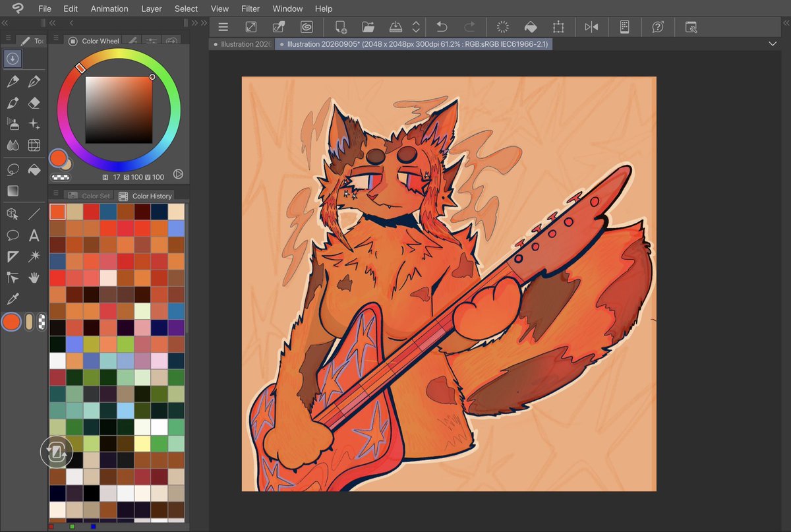Screen dimensions: 791x532
Task: Select the Decoration sparkle tool
Action: (x=34, y=124)
